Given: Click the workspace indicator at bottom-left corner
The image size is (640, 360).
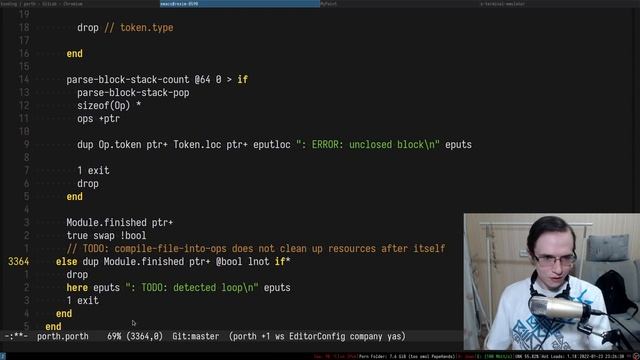Looking at the screenshot, I should [x=3, y=356].
